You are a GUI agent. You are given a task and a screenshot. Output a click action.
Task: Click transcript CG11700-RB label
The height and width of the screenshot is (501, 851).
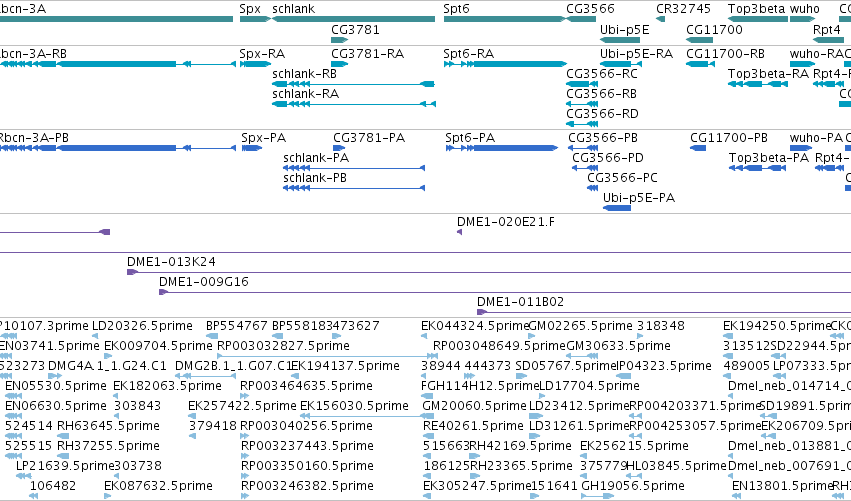click(x=726, y=54)
